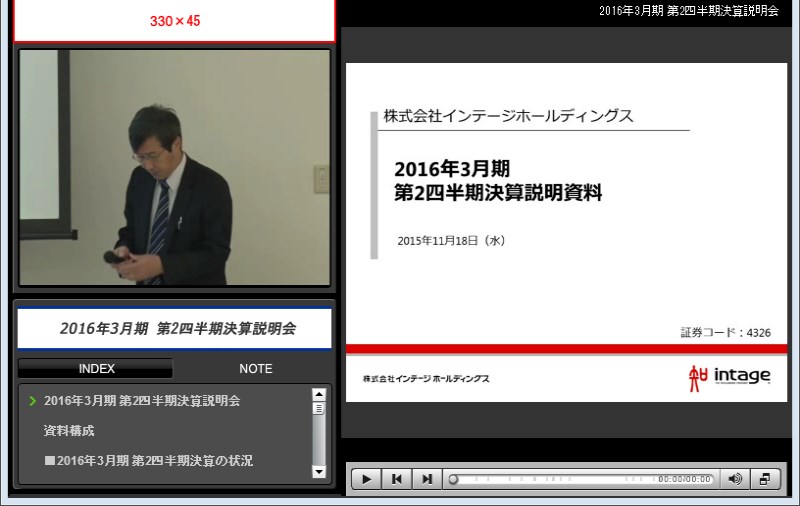Start playback with the play button
800x506 pixels.
tap(366, 479)
